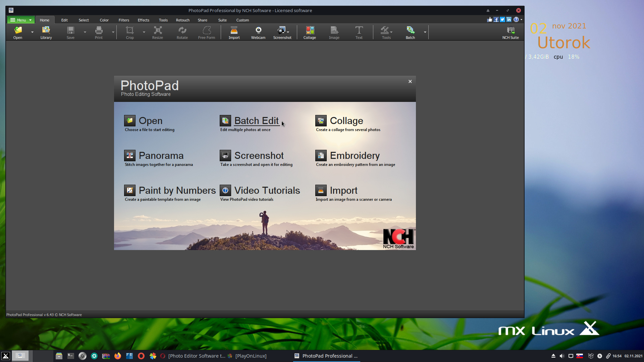Select the Crop tool in toolbar
Screen dimensions: 644x362
point(130,33)
